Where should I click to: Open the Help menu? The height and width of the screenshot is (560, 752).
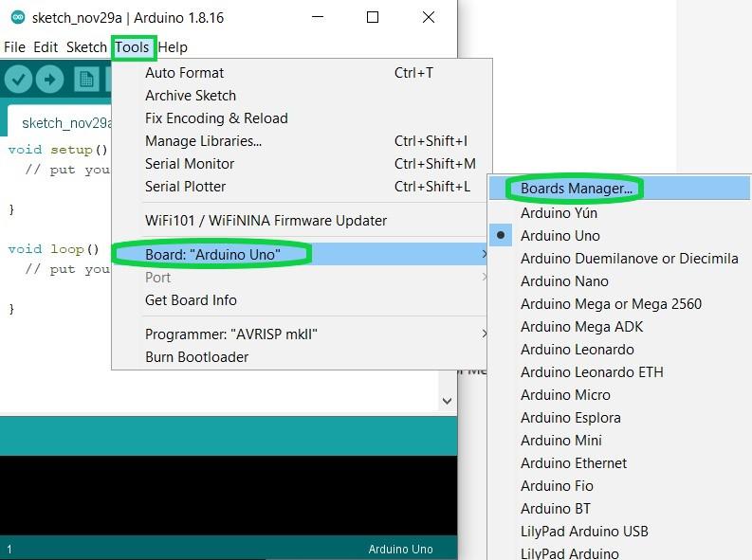point(173,46)
